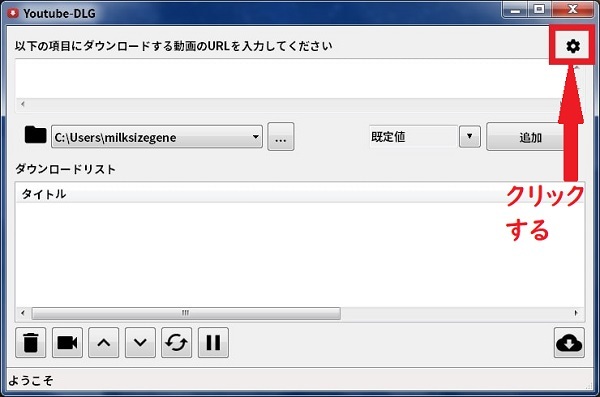Click the 既定値 format field
The width and height of the screenshot is (600, 397).
pyautogui.click(x=413, y=136)
